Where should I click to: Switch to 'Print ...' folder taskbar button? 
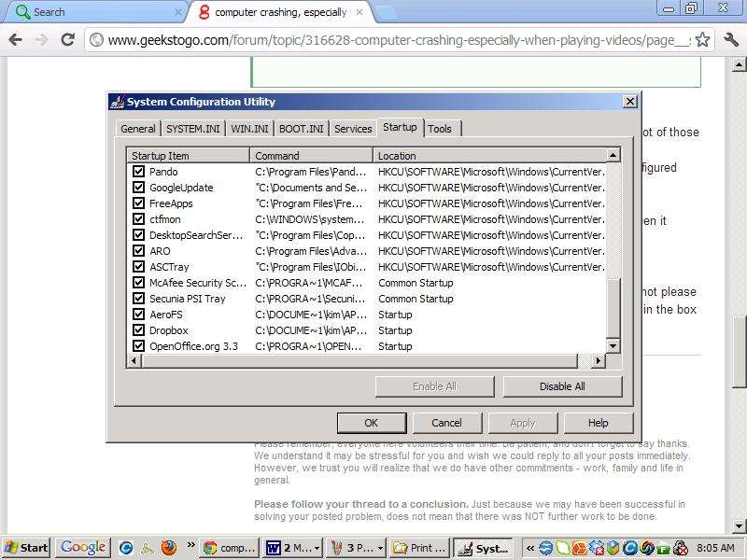(419, 548)
